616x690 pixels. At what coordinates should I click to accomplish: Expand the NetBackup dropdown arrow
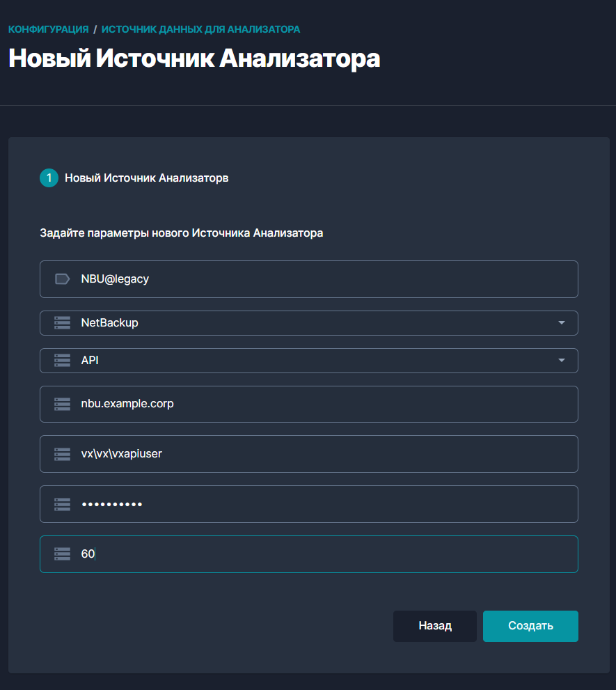point(562,323)
